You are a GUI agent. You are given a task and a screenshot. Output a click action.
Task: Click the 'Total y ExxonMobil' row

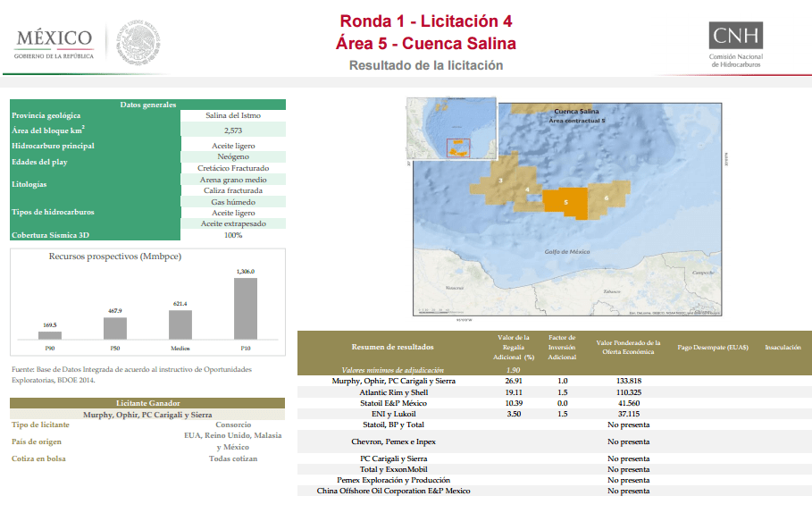555,469
